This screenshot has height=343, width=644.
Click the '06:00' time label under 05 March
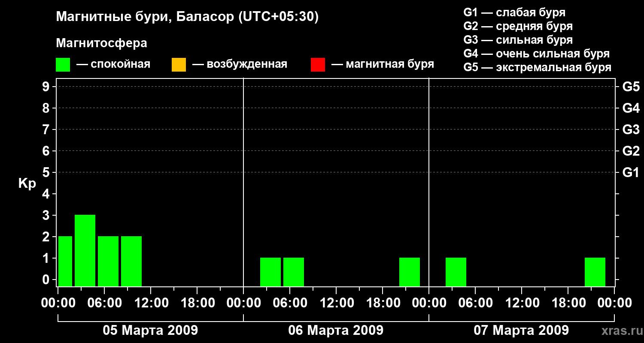click(104, 303)
